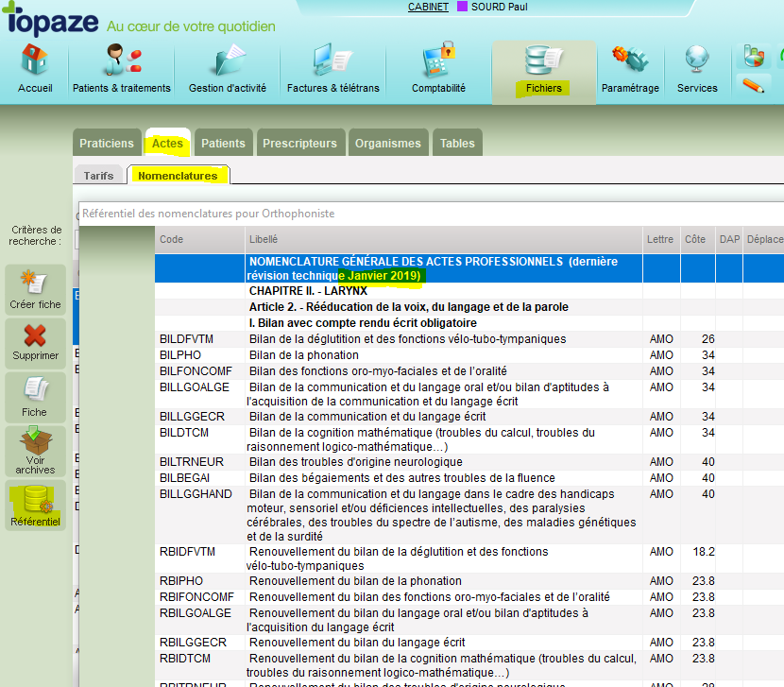Click the Supprimer red cross icon
784x687 pixels.
(35, 335)
